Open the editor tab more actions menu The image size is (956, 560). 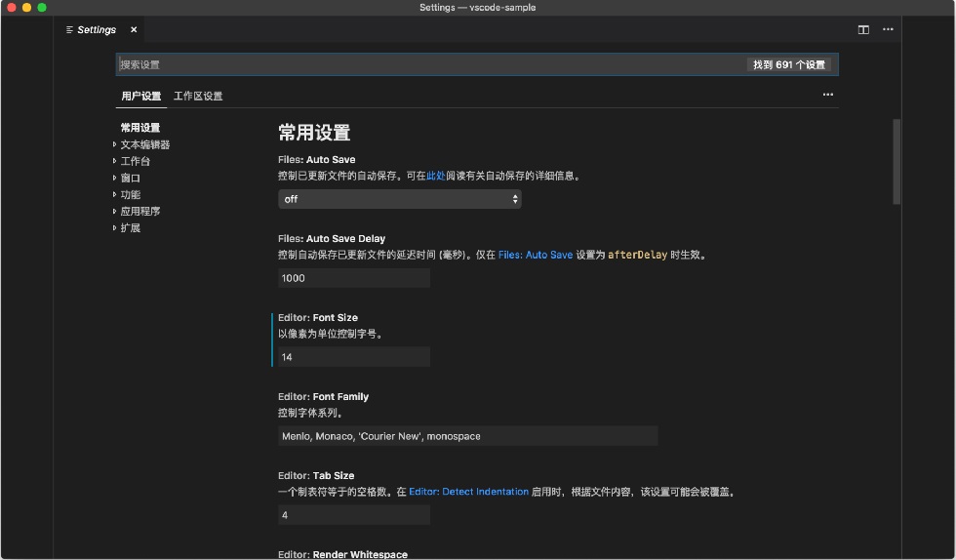(x=888, y=29)
